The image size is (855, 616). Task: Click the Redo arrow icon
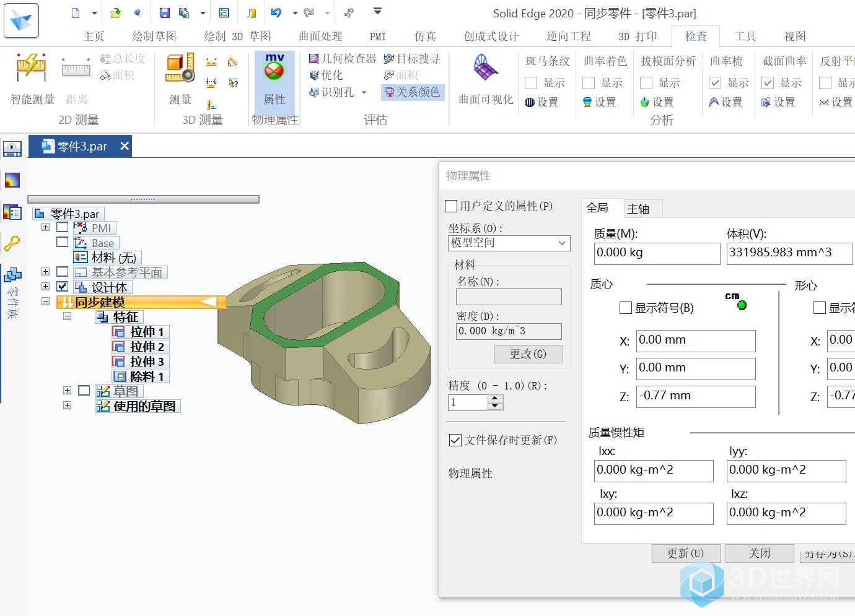coord(309,12)
